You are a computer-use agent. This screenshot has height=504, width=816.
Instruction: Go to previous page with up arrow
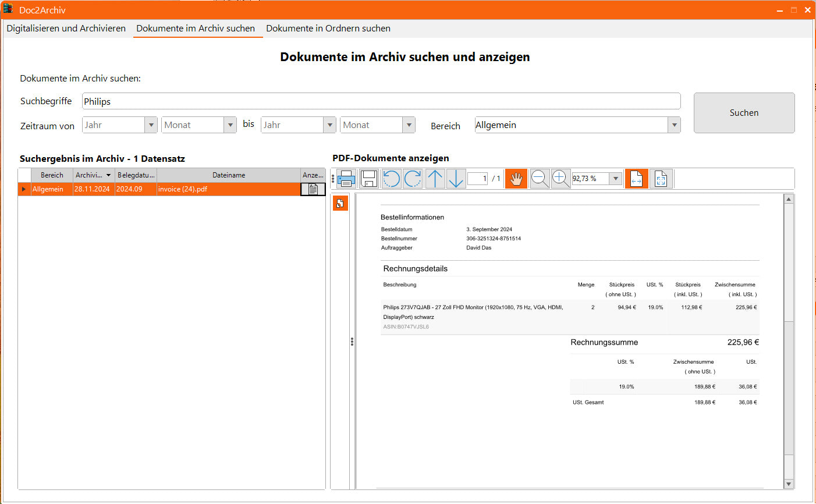click(435, 179)
